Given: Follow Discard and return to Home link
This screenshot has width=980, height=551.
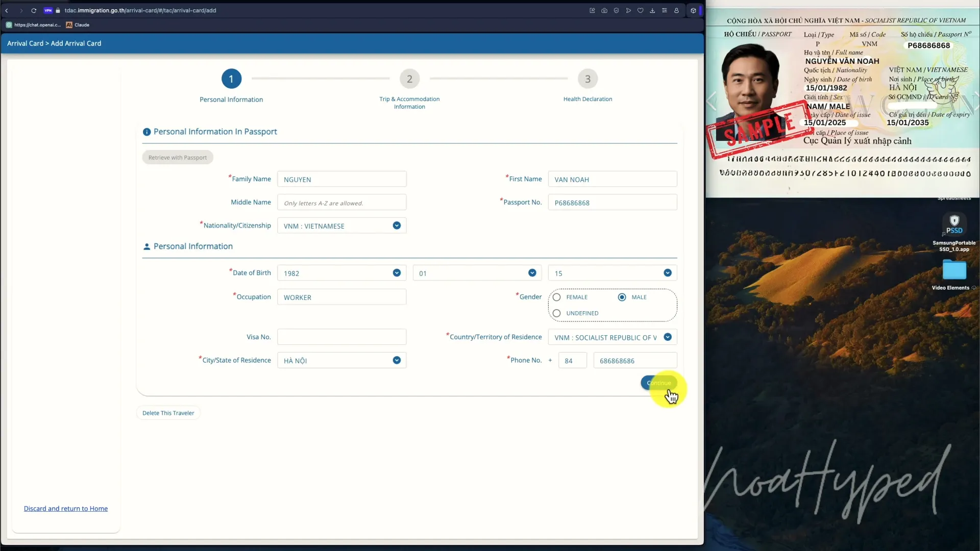Looking at the screenshot, I should click(x=66, y=509).
